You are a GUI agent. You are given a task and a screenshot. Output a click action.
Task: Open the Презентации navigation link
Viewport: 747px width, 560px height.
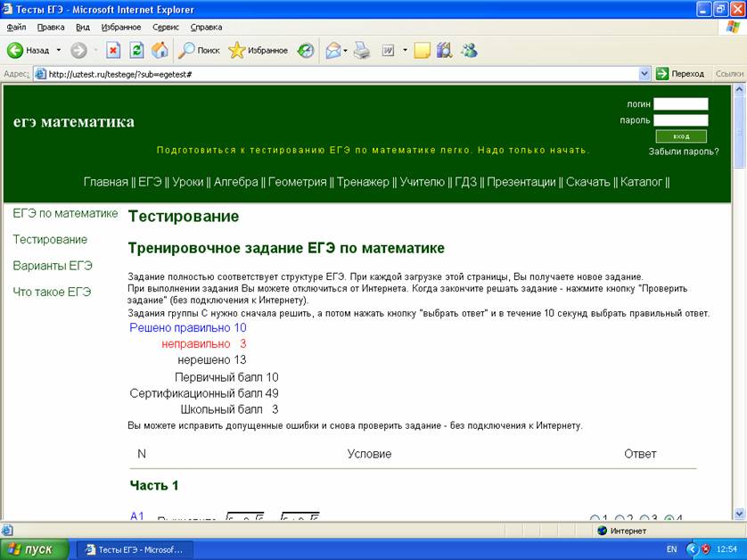click(521, 182)
